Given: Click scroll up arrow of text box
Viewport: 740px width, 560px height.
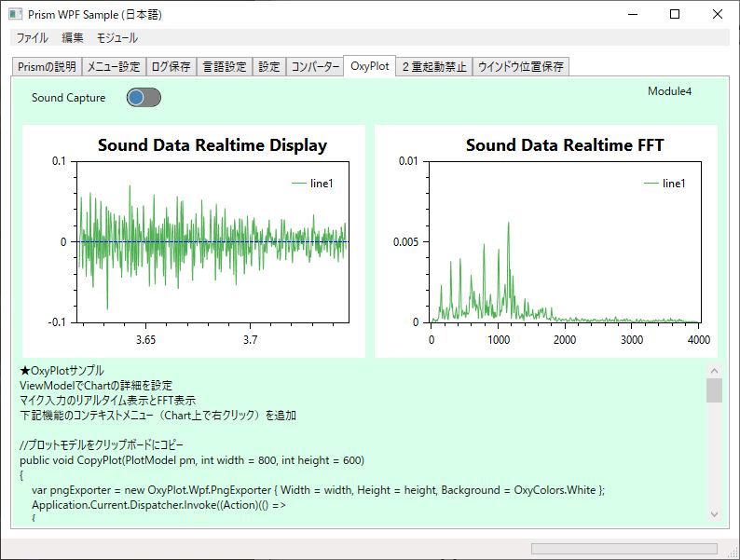Looking at the screenshot, I should (714, 371).
